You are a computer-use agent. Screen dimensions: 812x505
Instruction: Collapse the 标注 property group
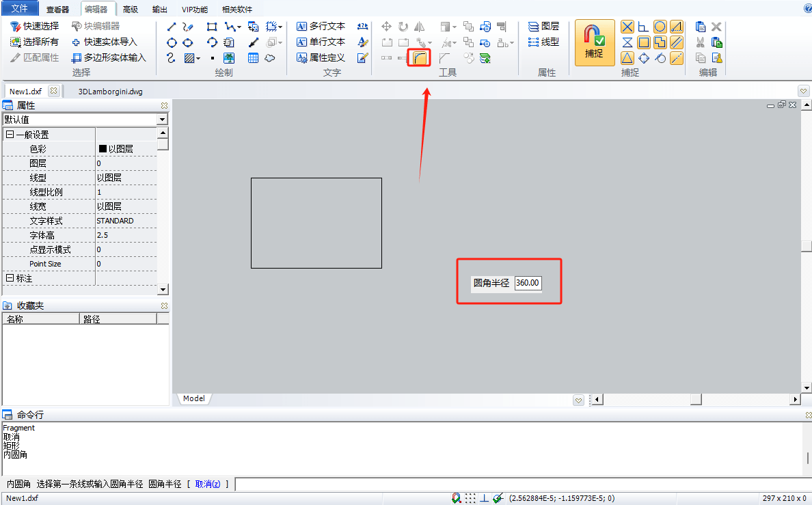tap(10, 278)
